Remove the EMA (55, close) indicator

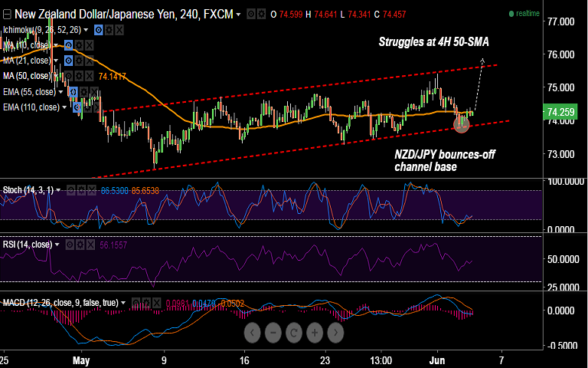click(94, 92)
